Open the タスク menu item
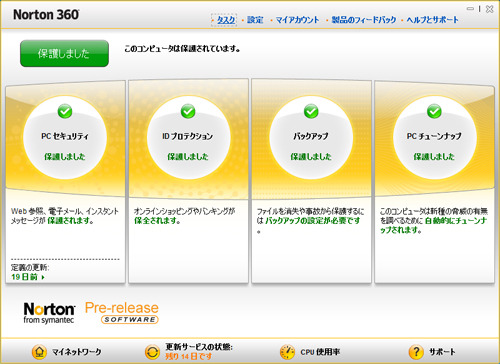500x364 pixels. point(226,20)
